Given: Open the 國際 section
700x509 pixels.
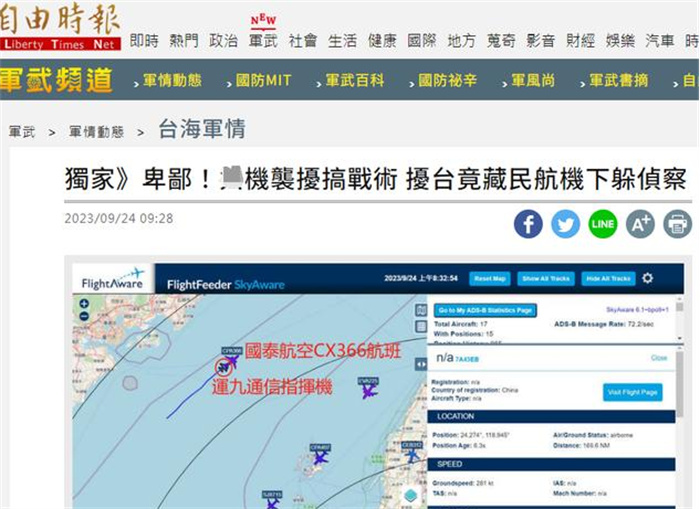Looking at the screenshot, I should [422, 41].
